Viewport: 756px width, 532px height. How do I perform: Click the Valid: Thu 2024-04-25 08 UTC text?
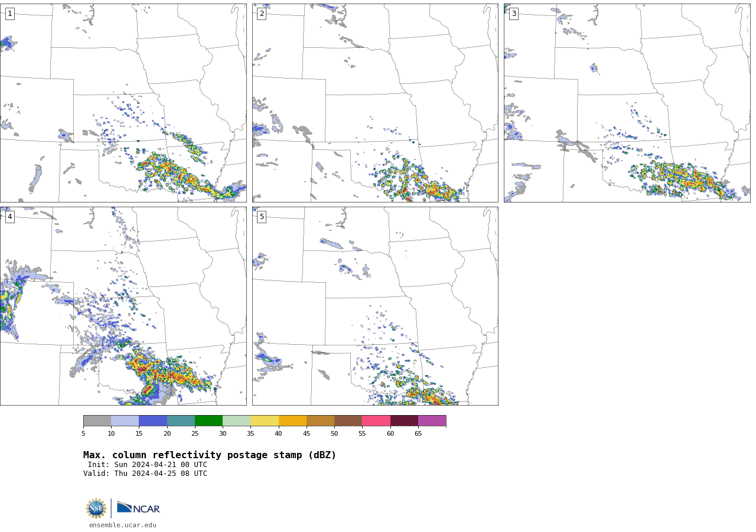point(145,474)
